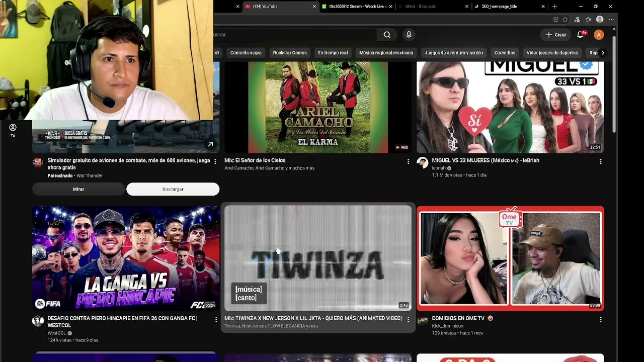Open the Kick_dominican channel avatar
The width and height of the screenshot is (644, 362).
click(x=423, y=321)
